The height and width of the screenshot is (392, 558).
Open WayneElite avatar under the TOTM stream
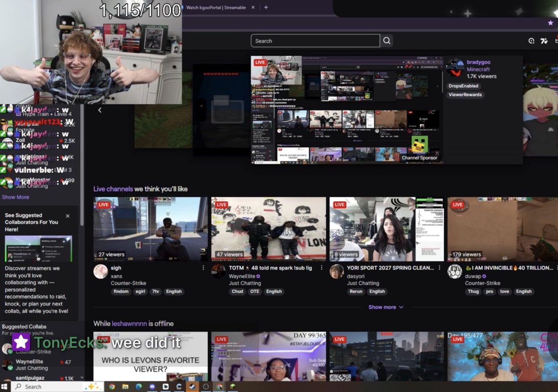[219, 272]
